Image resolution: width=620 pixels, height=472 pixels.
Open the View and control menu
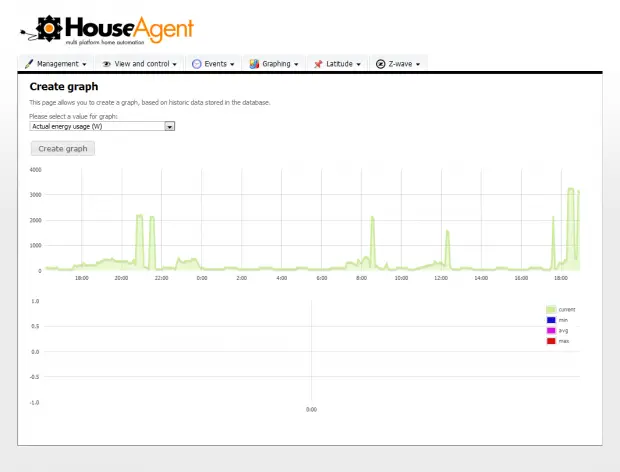[139, 64]
